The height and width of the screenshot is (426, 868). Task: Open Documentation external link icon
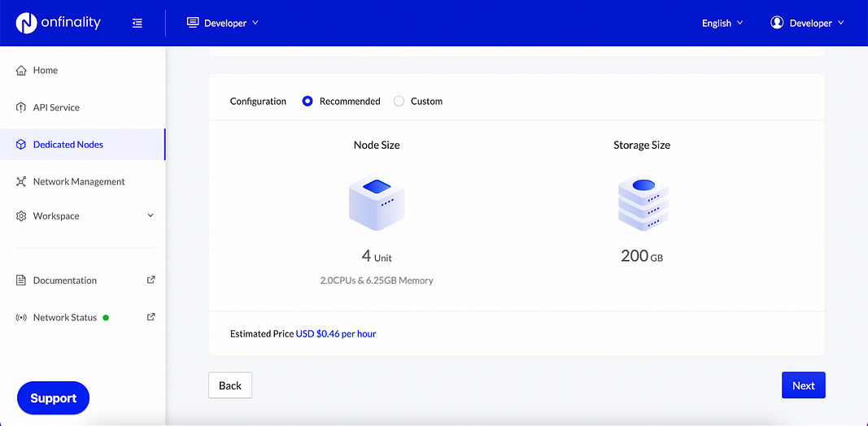coord(150,280)
